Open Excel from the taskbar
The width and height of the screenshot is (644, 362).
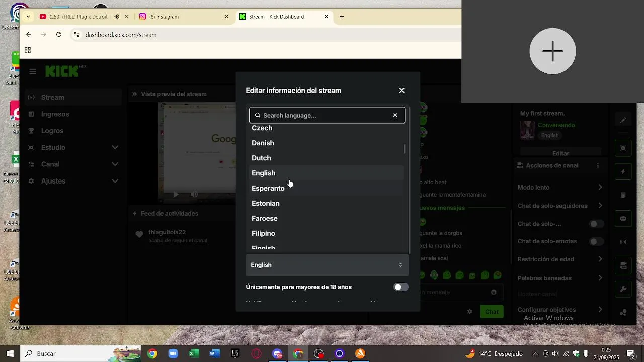[x=193, y=354]
